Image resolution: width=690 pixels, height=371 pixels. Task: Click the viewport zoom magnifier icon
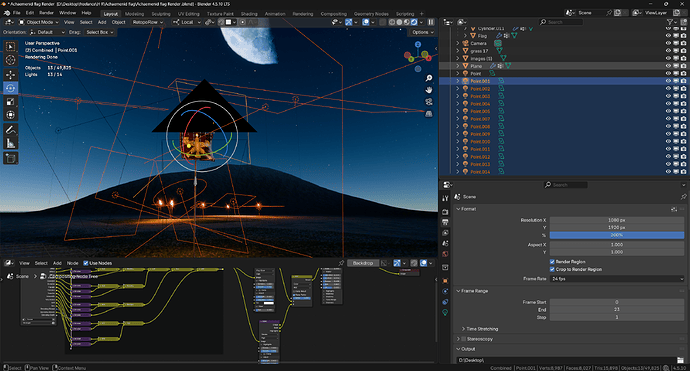coord(429,78)
